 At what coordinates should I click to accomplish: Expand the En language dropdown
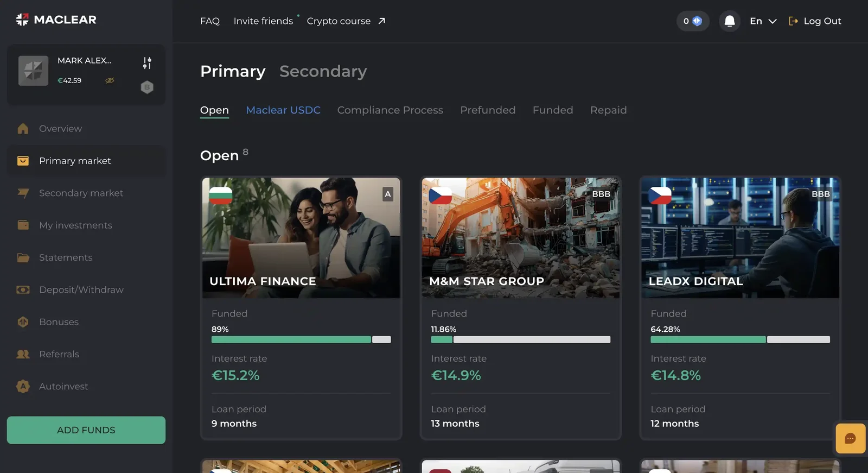pos(763,21)
